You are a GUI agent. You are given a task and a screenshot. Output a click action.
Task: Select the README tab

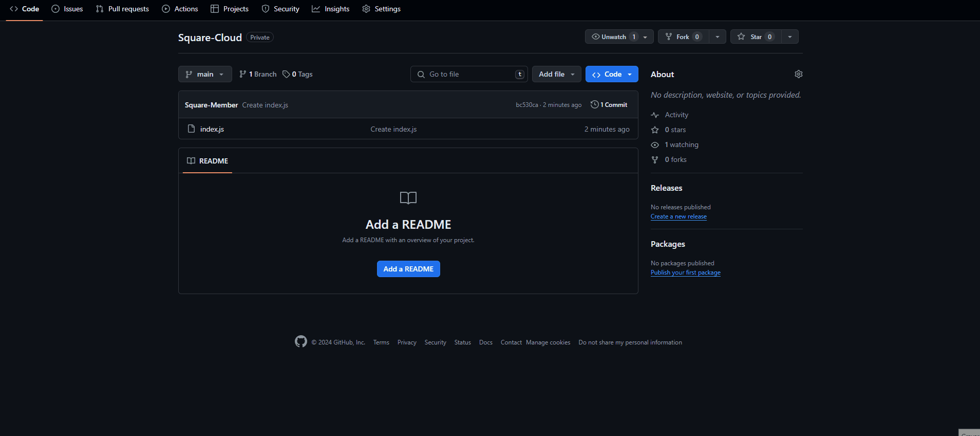click(x=208, y=161)
